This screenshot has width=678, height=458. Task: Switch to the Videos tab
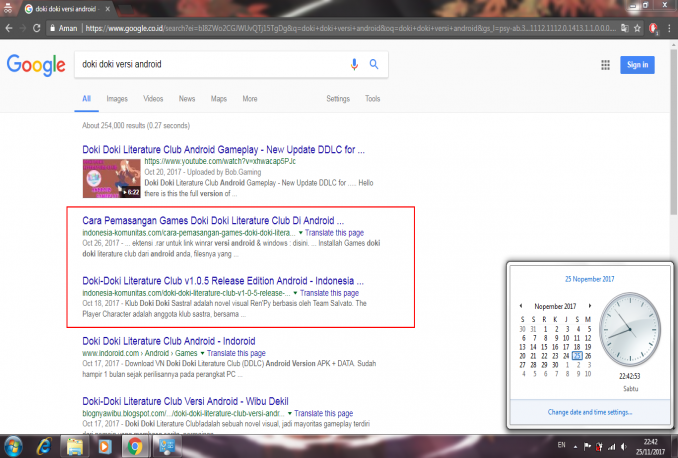click(153, 99)
